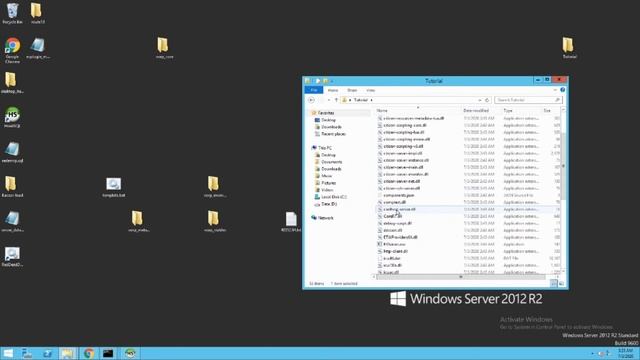Open Videos under This PC
The width and height of the screenshot is (640, 360).
tap(324, 190)
